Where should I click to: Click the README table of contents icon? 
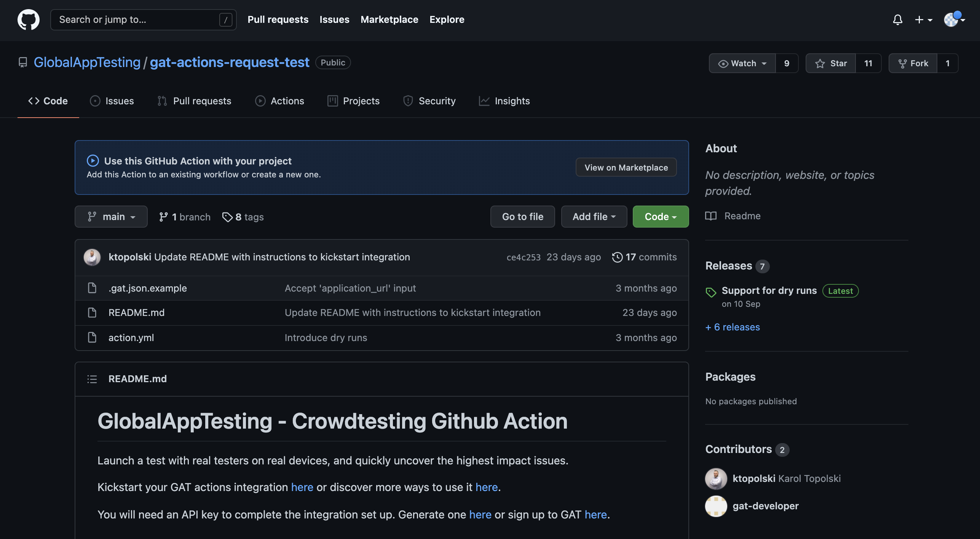click(92, 379)
